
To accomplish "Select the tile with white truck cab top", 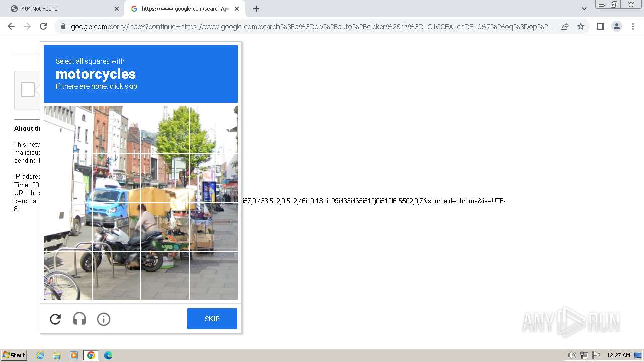I will point(67,129).
